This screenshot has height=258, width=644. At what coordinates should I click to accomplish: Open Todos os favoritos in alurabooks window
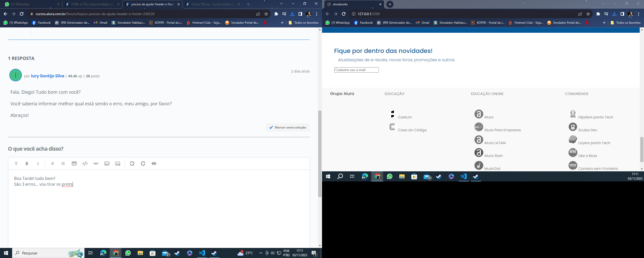click(x=626, y=23)
